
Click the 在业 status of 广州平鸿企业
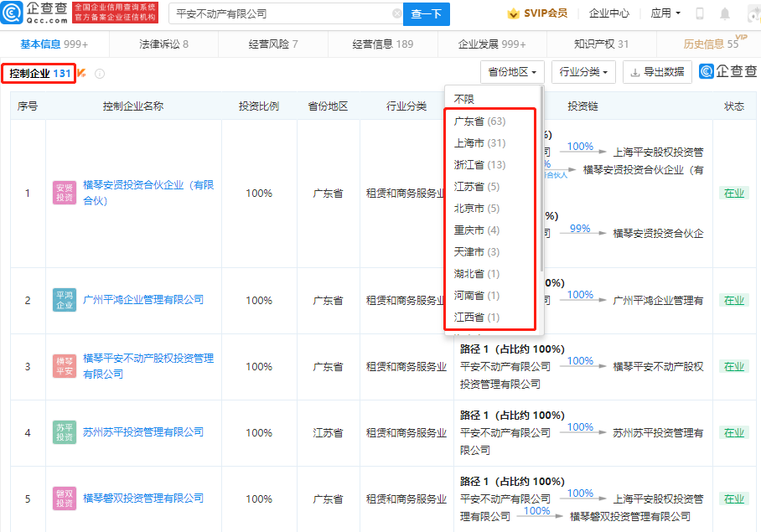point(734,300)
